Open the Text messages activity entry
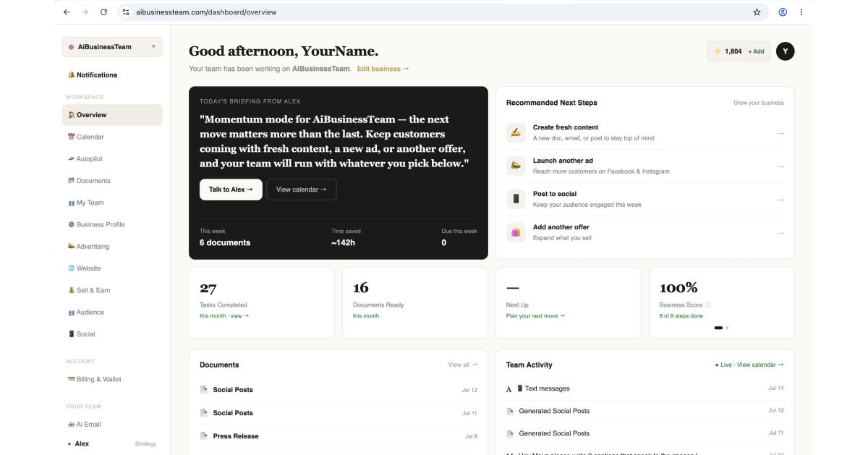868x455 pixels. click(x=645, y=388)
